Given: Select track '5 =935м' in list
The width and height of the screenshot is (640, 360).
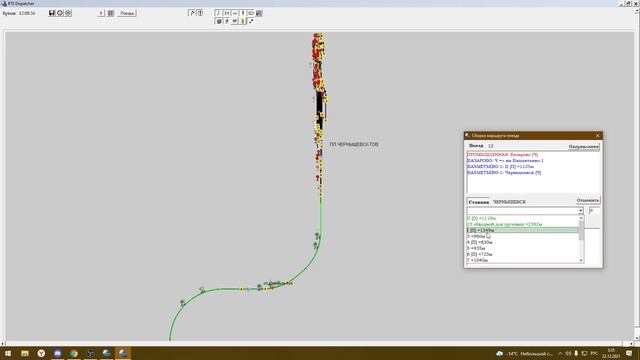Looking at the screenshot, I should click(523, 248).
